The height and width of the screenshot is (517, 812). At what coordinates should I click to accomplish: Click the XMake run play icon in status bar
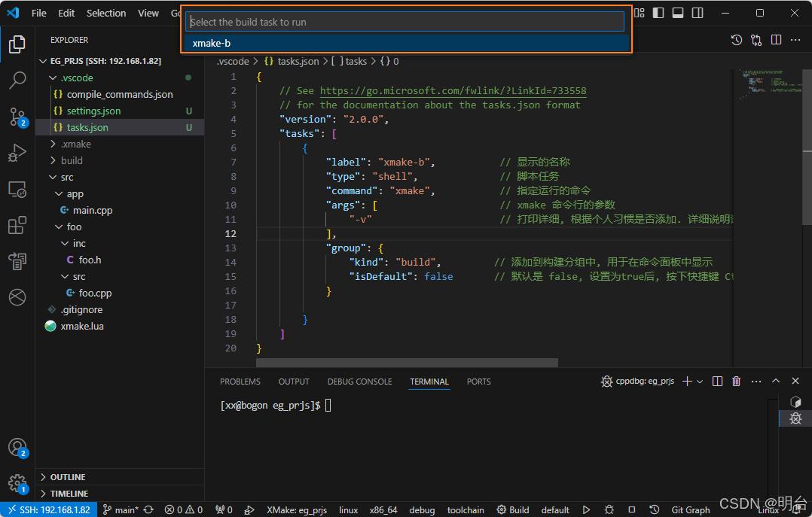pyautogui.click(x=586, y=509)
